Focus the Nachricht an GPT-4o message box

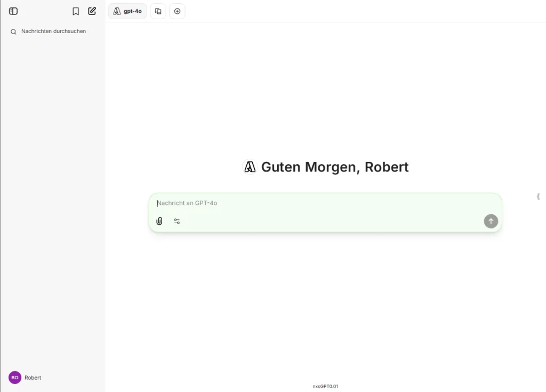[x=325, y=203]
